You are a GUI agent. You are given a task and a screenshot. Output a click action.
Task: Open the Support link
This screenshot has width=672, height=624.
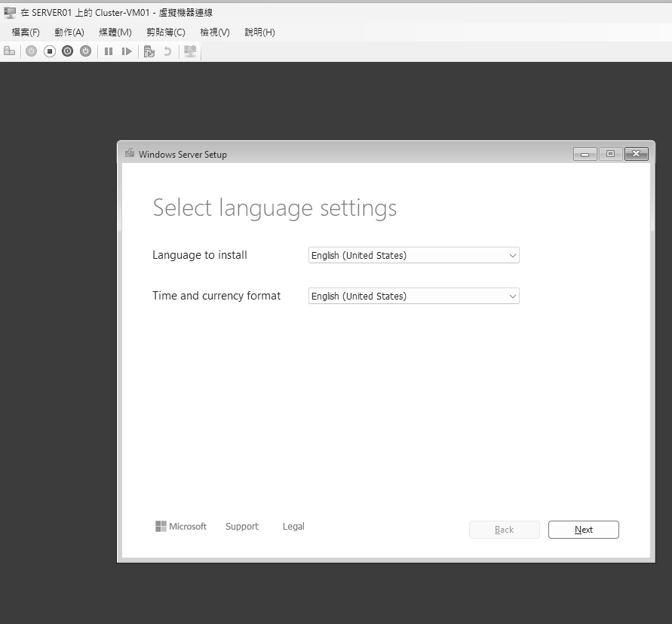pos(241,526)
